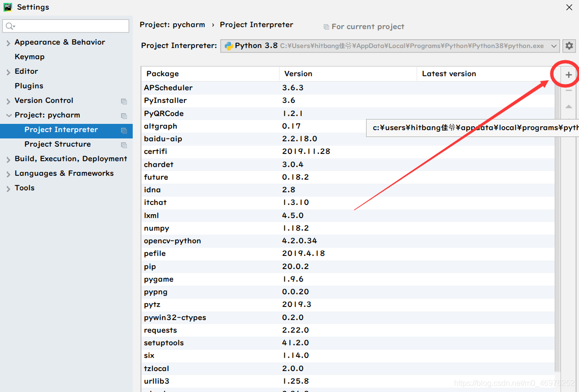Image resolution: width=579 pixels, height=392 pixels.
Task: Click the Package column header
Action: [x=210, y=74]
